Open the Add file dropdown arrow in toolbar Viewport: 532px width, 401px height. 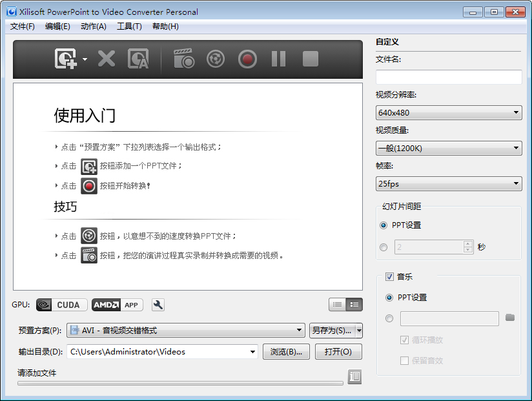click(x=85, y=59)
